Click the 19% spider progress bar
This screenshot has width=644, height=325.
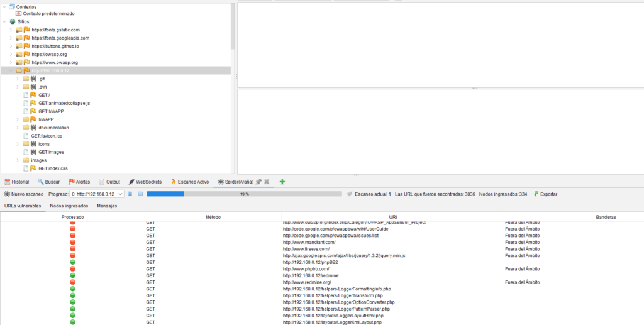tap(244, 194)
